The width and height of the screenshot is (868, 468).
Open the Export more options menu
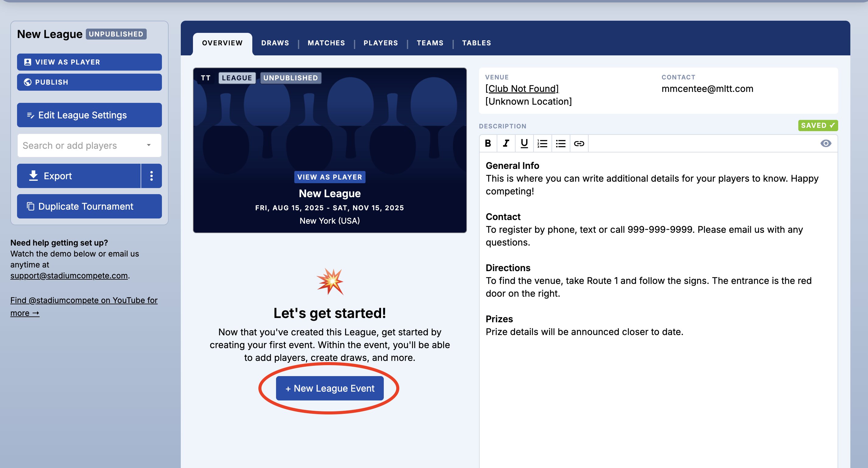(x=151, y=176)
